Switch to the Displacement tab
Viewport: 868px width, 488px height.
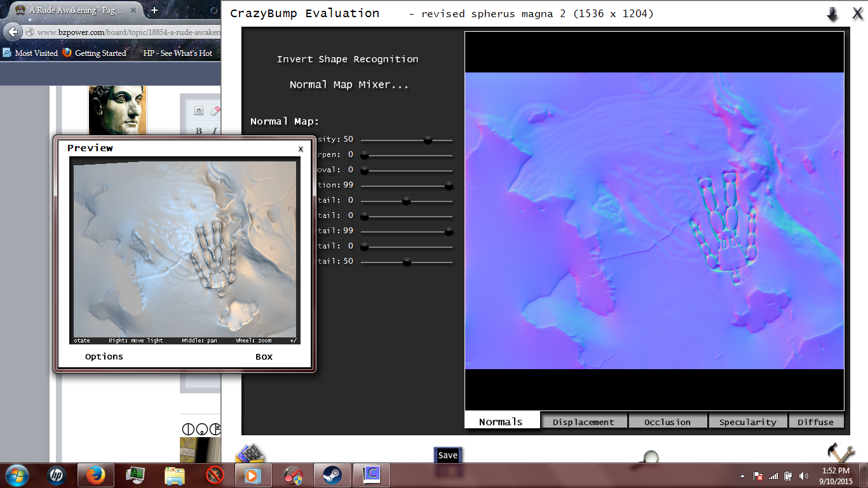click(x=584, y=421)
